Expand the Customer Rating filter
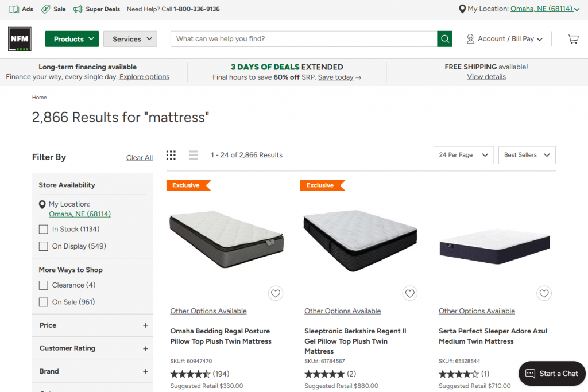Screen dimensions: 588x392 tap(92, 348)
